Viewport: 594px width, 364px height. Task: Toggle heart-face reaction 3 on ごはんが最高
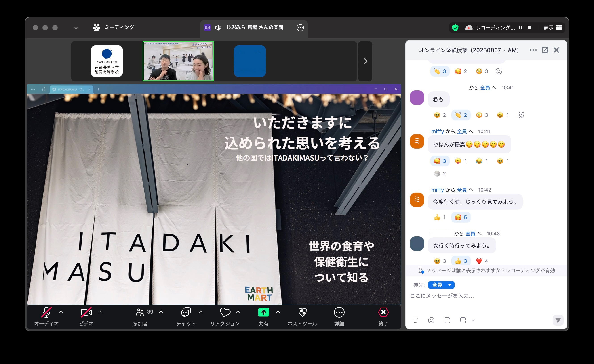pyautogui.click(x=440, y=161)
